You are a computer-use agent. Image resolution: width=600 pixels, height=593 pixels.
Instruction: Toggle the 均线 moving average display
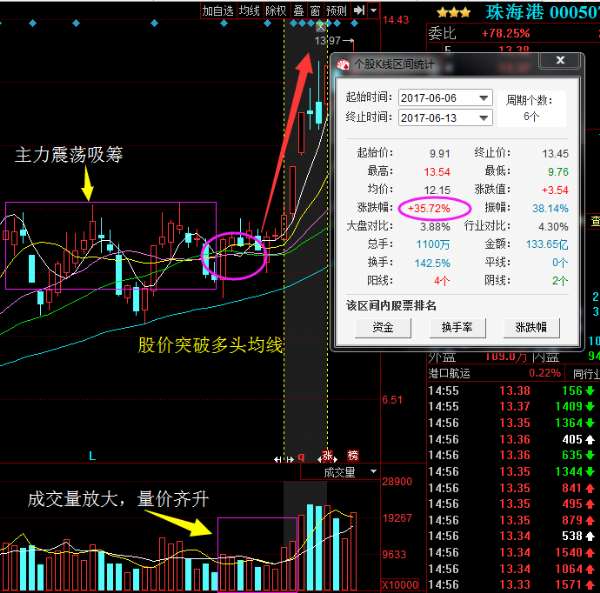pyautogui.click(x=249, y=10)
